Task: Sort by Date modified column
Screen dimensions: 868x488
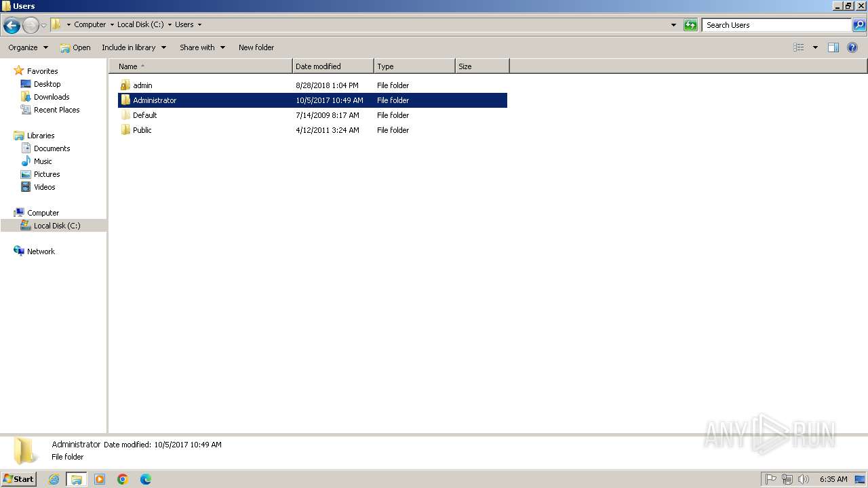Action: point(333,66)
